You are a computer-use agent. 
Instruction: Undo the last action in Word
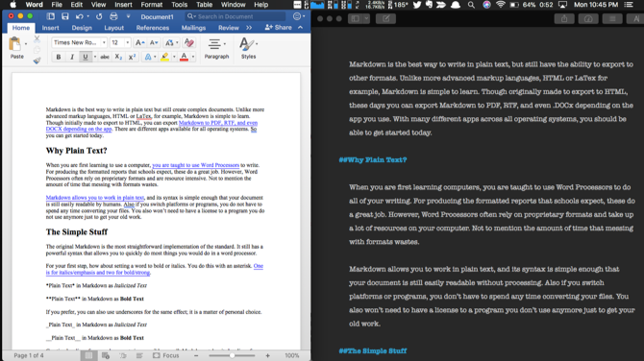tap(79, 16)
